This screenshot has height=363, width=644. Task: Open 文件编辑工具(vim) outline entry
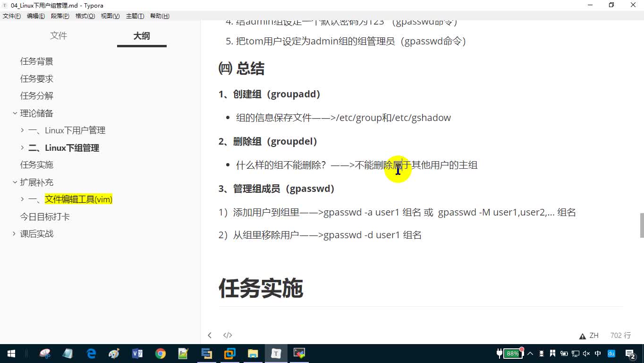pyautogui.click(x=78, y=199)
